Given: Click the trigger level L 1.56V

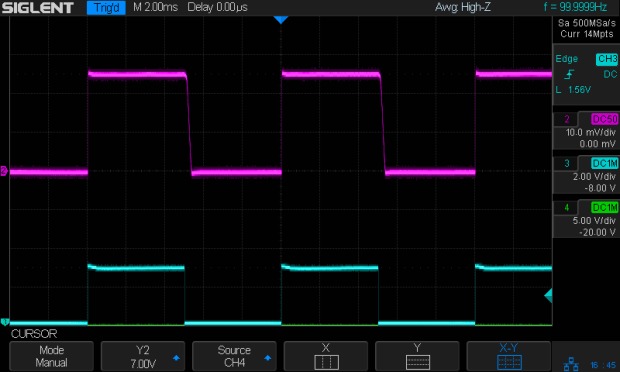Looking at the screenshot, I should click(573, 90).
